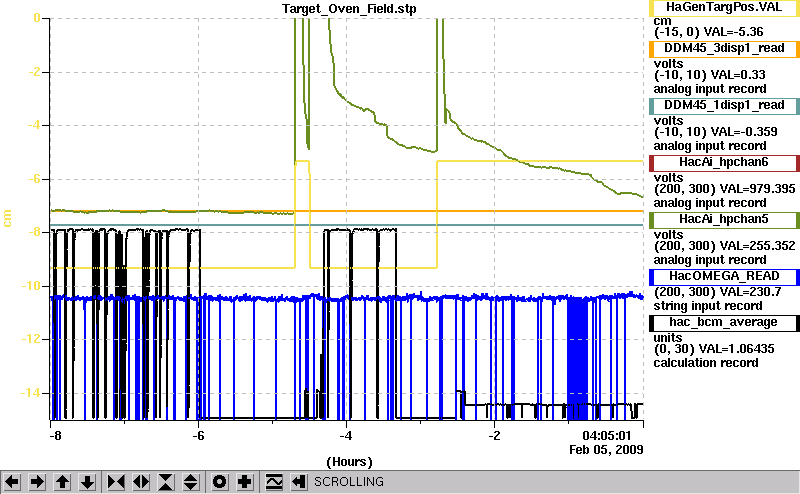Viewport: 800px width, 494px height.
Task: Select the HacAi_hpchan6 legend entry
Action: tap(724, 163)
